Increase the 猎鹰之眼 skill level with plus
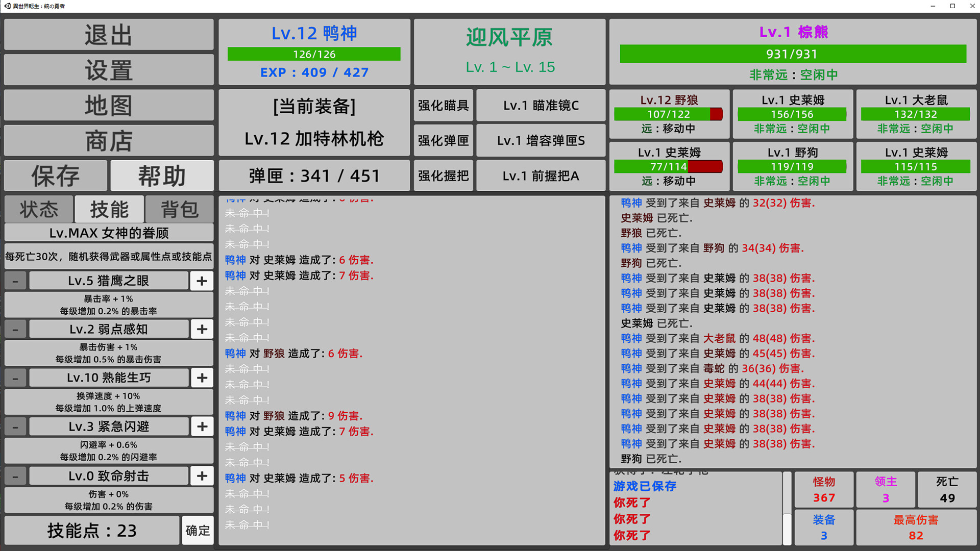Image resolution: width=980 pixels, height=551 pixels. tap(202, 281)
